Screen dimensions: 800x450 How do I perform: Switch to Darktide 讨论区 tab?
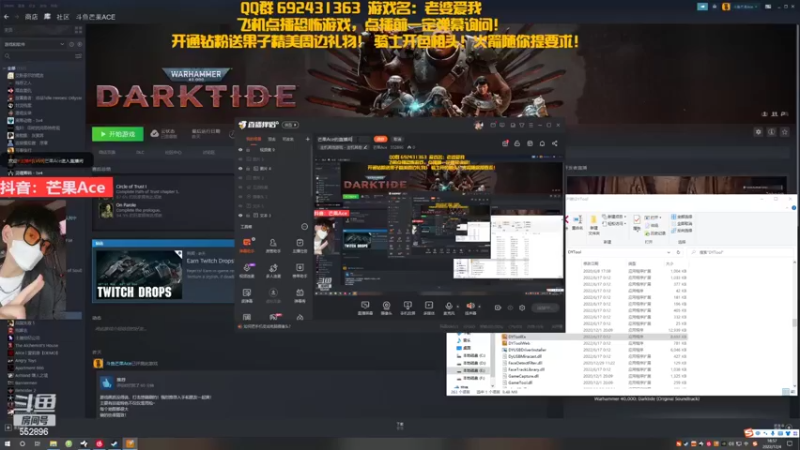209,153
